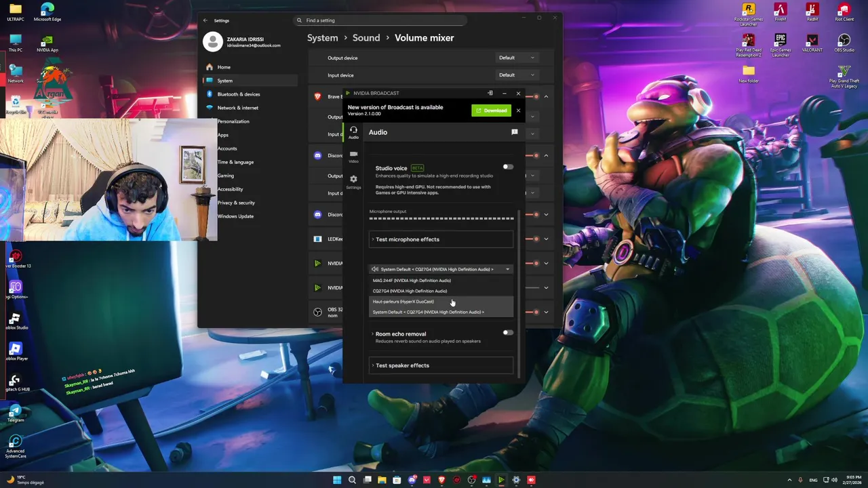Click the taskbar Search icon
The width and height of the screenshot is (868, 488).
click(x=352, y=480)
